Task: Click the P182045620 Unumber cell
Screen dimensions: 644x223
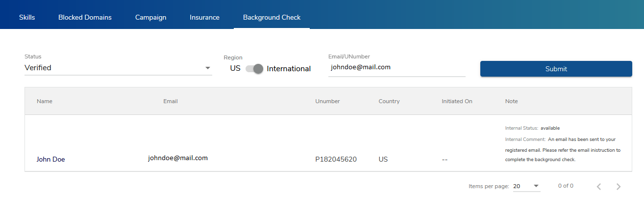Action: coord(336,159)
